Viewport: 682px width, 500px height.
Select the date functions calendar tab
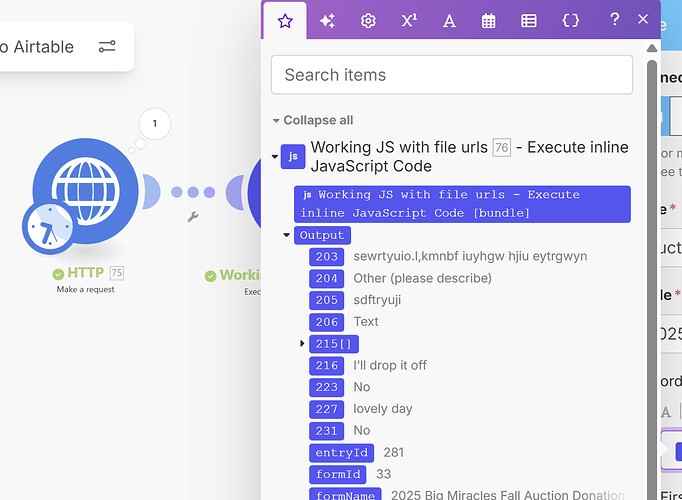coord(489,21)
